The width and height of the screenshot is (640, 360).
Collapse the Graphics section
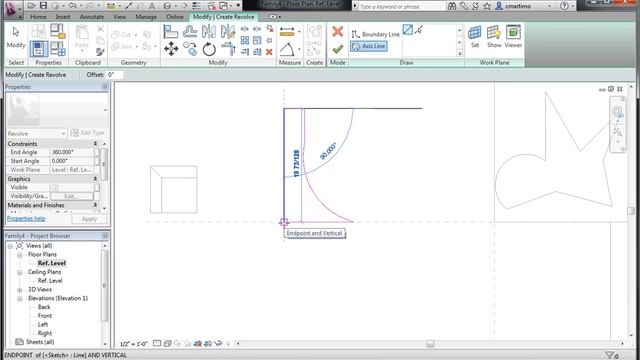tap(95, 179)
